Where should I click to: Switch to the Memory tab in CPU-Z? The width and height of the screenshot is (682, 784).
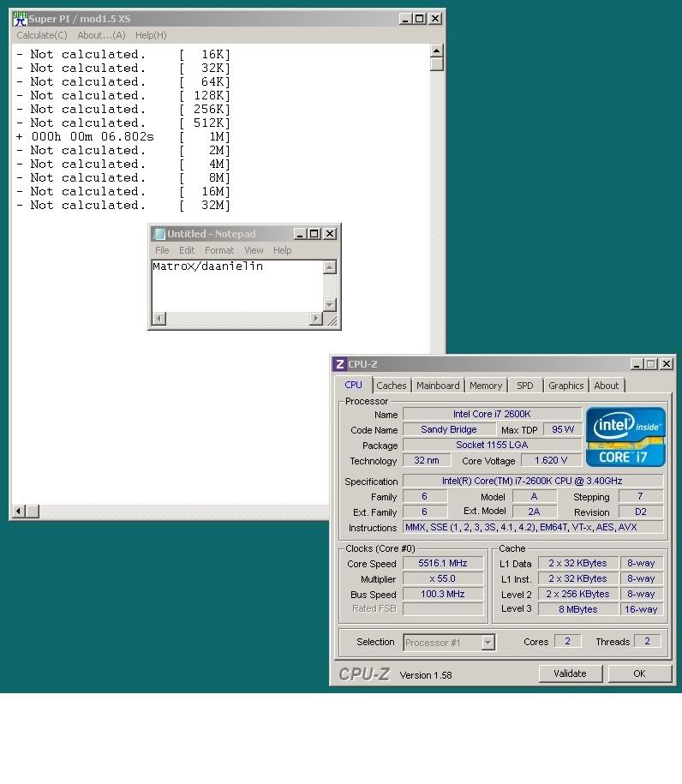(x=486, y=386)
